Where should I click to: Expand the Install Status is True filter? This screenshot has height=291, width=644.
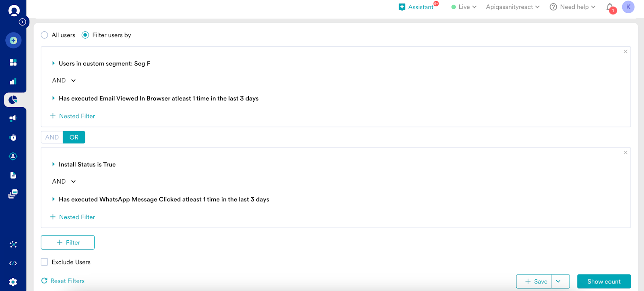[53, 164]
